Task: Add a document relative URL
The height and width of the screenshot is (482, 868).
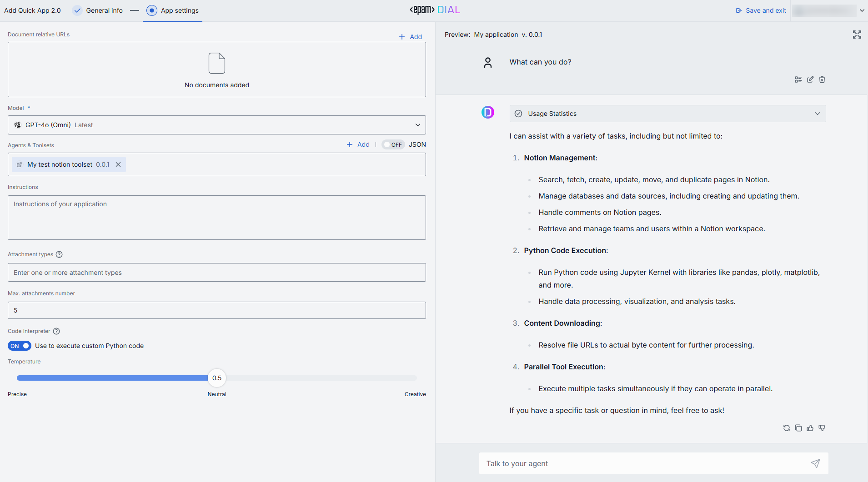Action: coord(411,37)
